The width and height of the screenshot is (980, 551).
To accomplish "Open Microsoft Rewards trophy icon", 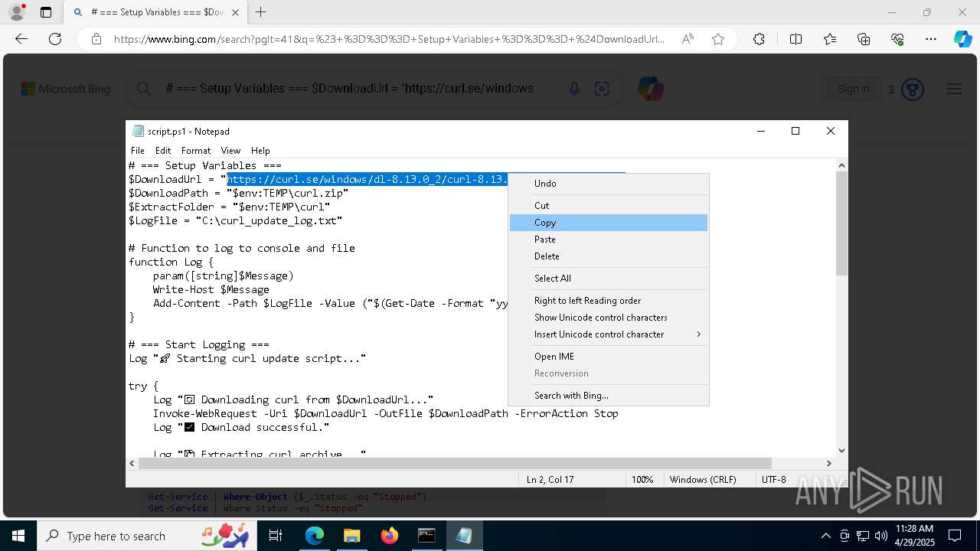I will [912, 90].
